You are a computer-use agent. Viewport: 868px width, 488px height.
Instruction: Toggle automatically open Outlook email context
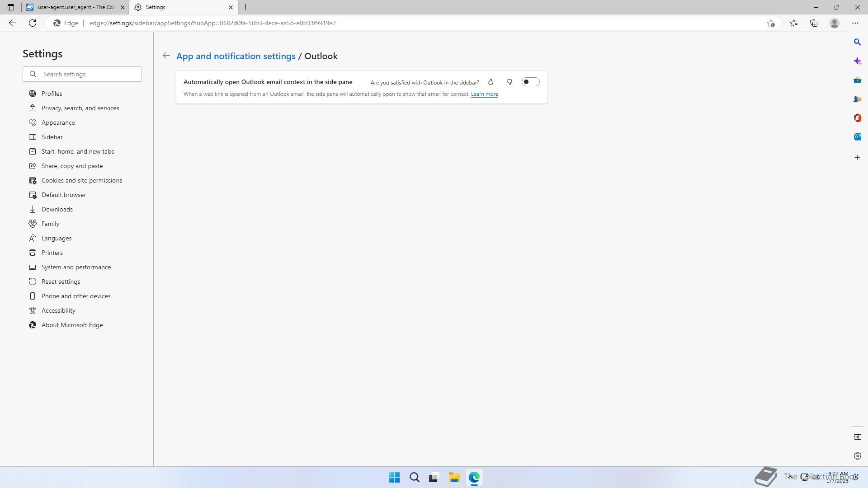pyautogui.click(x=530, y=82)
